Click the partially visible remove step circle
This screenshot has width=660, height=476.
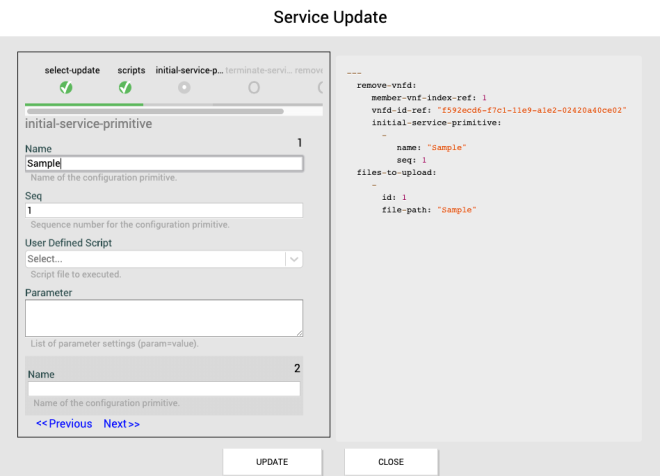tap(320, 88)
